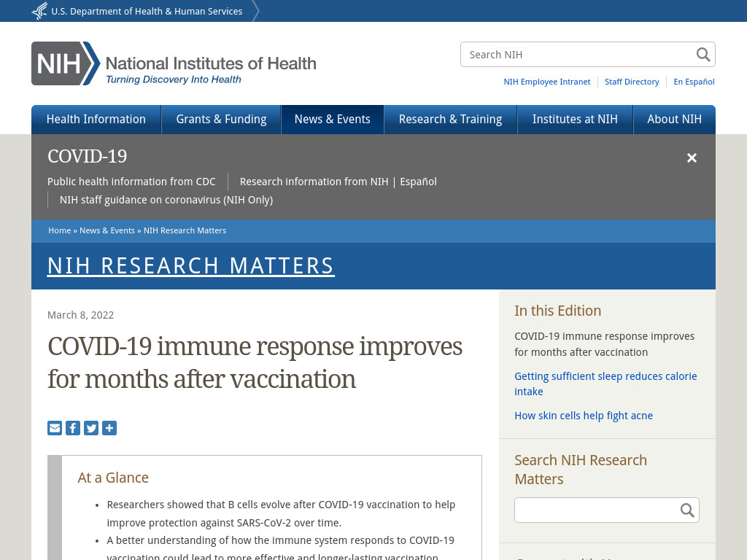The width and height of the screenshot is (747, 560).
Task: Click the Search NIH magnifier icon
Action: (x=703, y=54)
